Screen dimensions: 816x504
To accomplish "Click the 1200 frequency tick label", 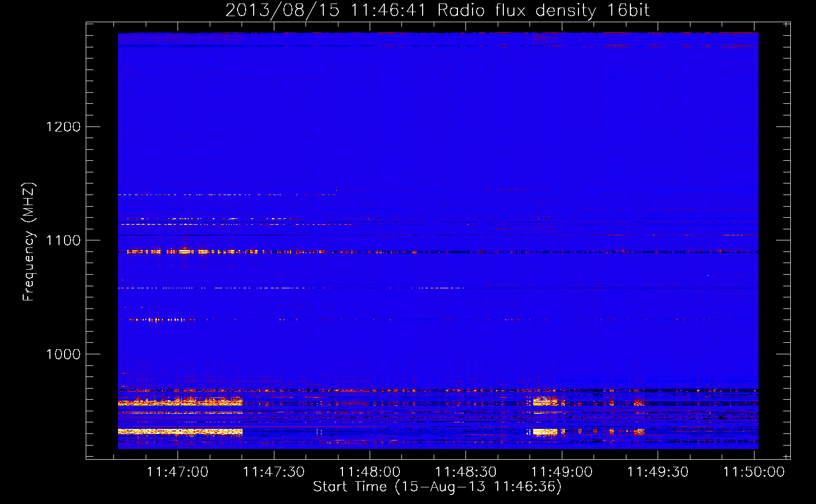I will pos(64,127).
